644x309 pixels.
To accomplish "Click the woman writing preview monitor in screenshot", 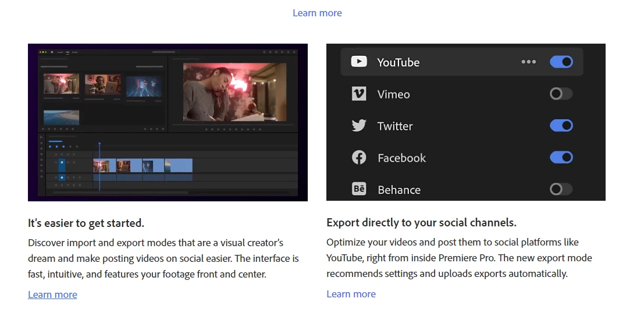I will 234,92.
